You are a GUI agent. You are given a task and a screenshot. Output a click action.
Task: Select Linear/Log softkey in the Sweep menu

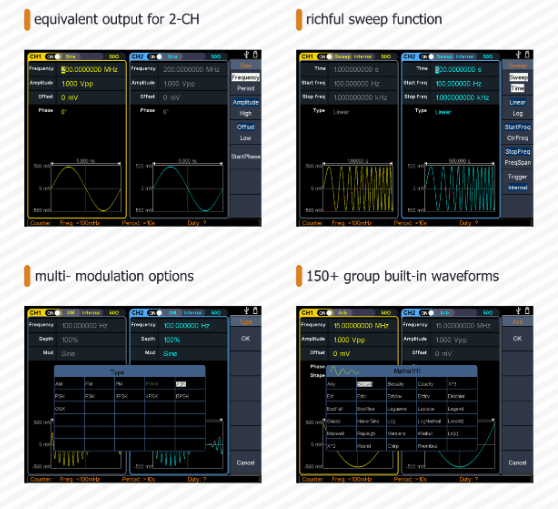click(517, 108)
